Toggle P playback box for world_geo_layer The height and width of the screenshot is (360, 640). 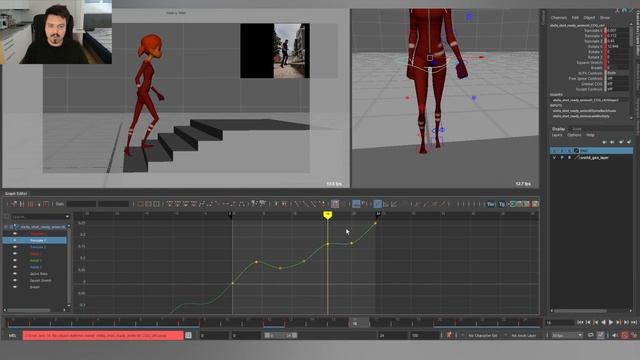562,157
